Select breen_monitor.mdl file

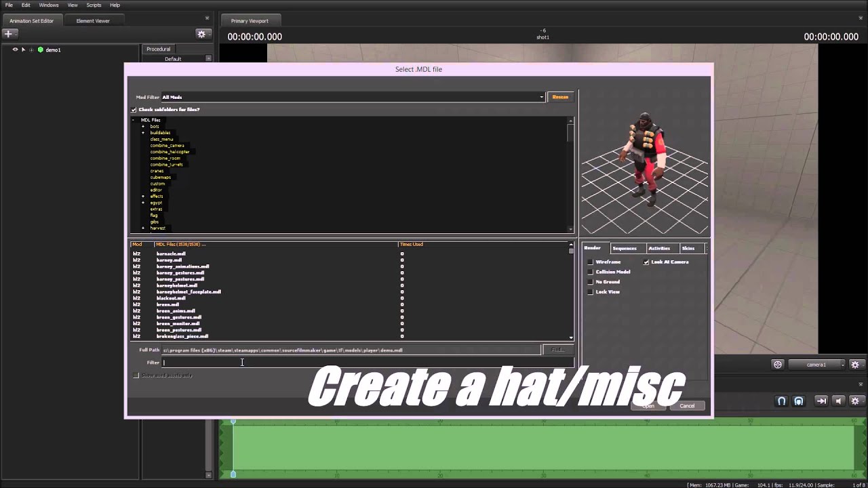coord(178,323)
